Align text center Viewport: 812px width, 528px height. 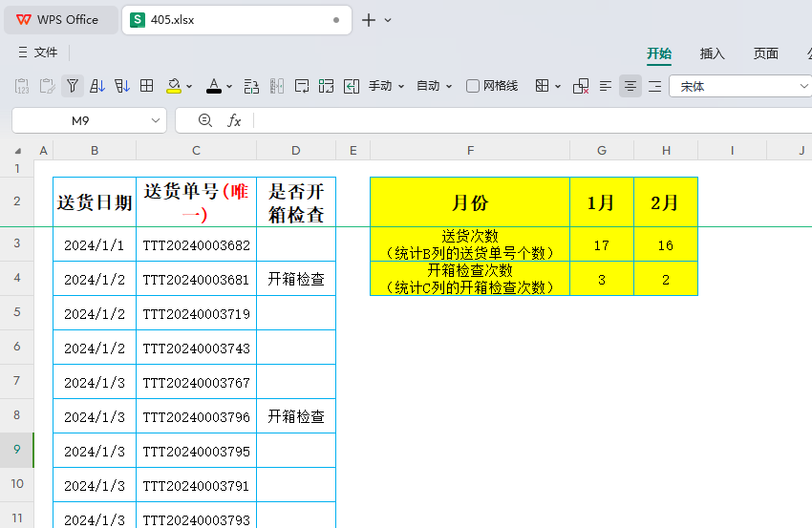tap(630, 86)
